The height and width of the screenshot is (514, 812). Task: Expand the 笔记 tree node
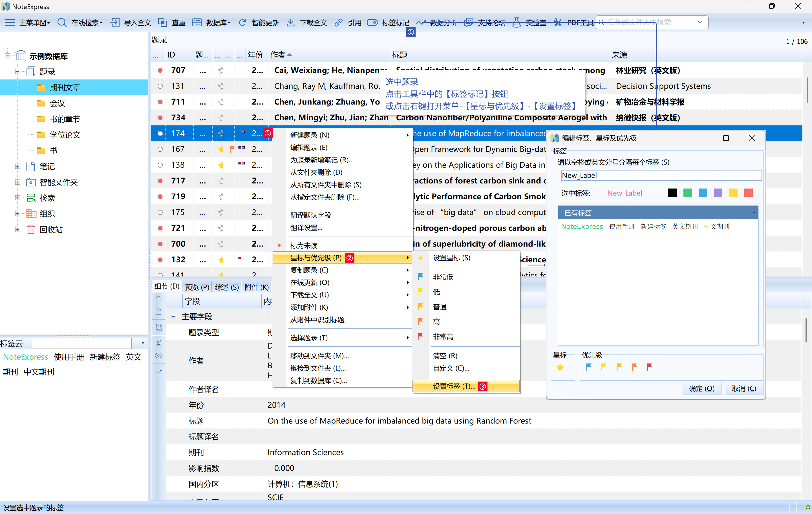[17, 166]
